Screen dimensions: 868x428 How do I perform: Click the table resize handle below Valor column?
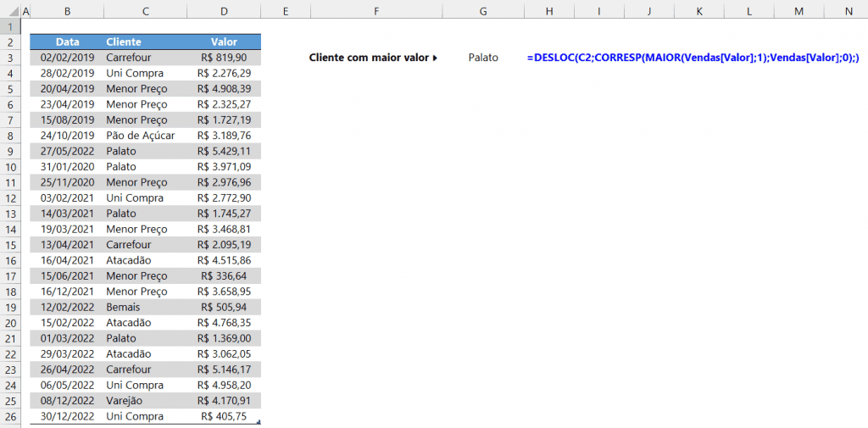point(259,421)
